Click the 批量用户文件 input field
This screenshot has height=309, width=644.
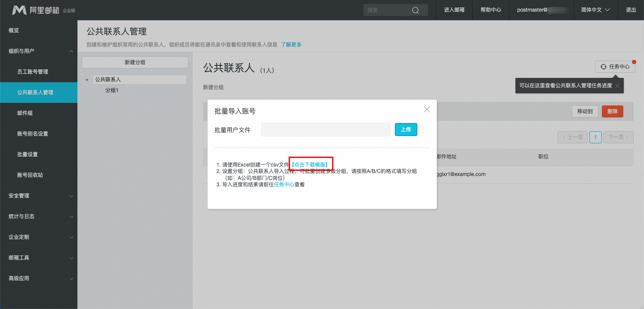point(325,130)
